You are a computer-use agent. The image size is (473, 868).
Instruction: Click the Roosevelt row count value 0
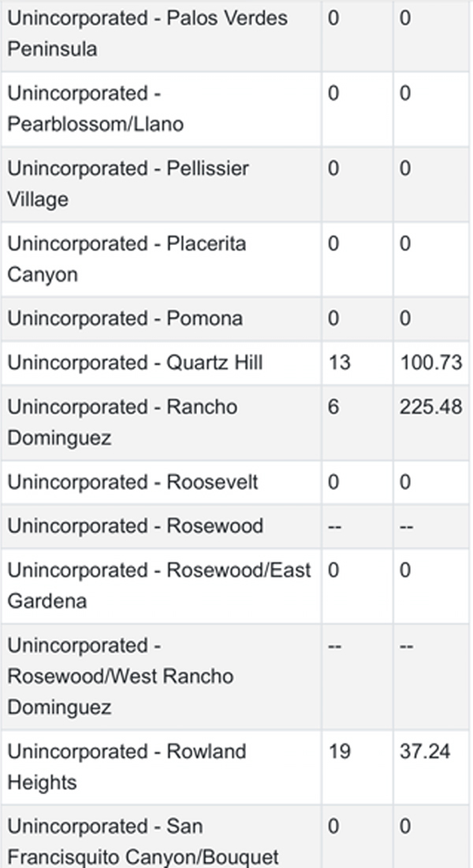coord(333,482)
